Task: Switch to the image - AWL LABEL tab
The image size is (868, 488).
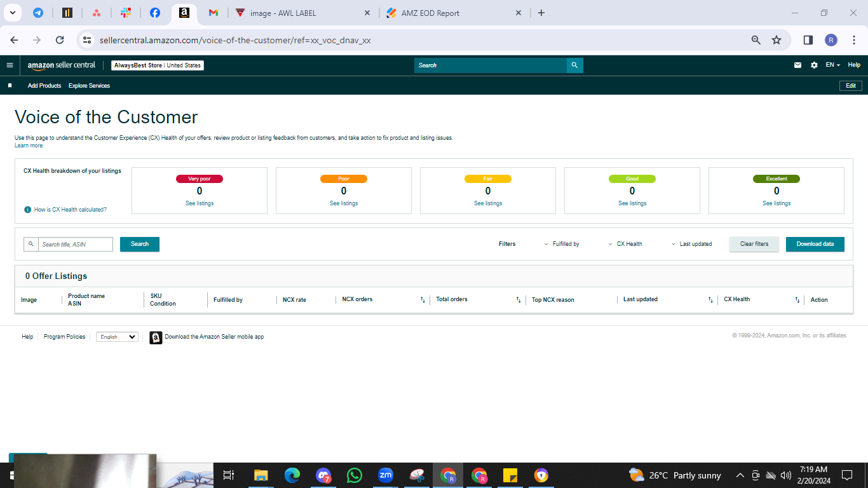Action: [x=303, y=13]
